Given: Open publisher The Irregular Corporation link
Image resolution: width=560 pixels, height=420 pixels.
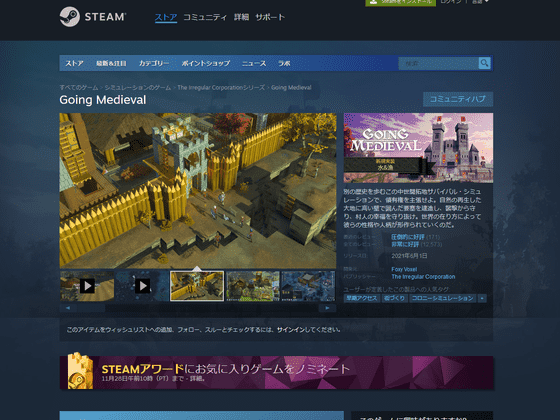Looking at the screenshot, I should point(423,277).
